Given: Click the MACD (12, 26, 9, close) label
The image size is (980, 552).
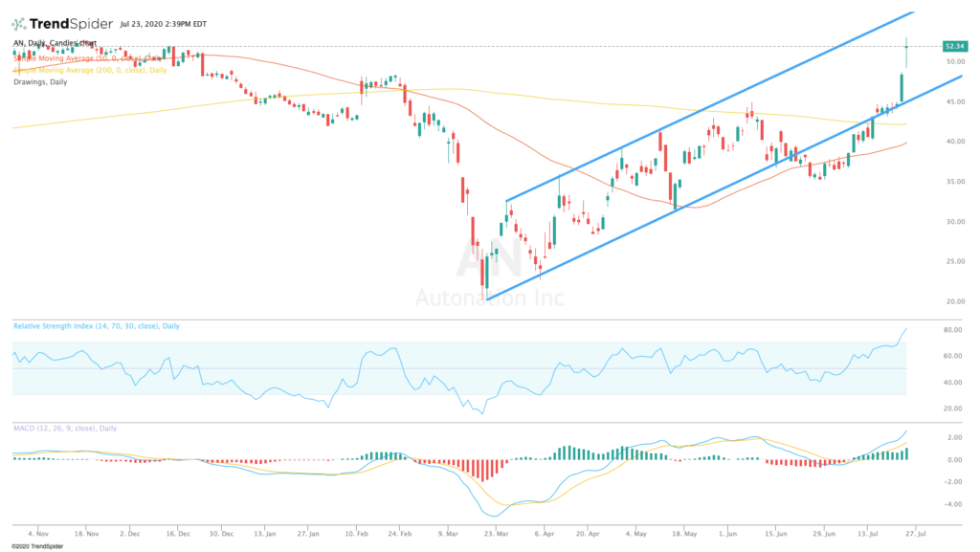Looking at the screenshot, I should click(x=65, y=429).
